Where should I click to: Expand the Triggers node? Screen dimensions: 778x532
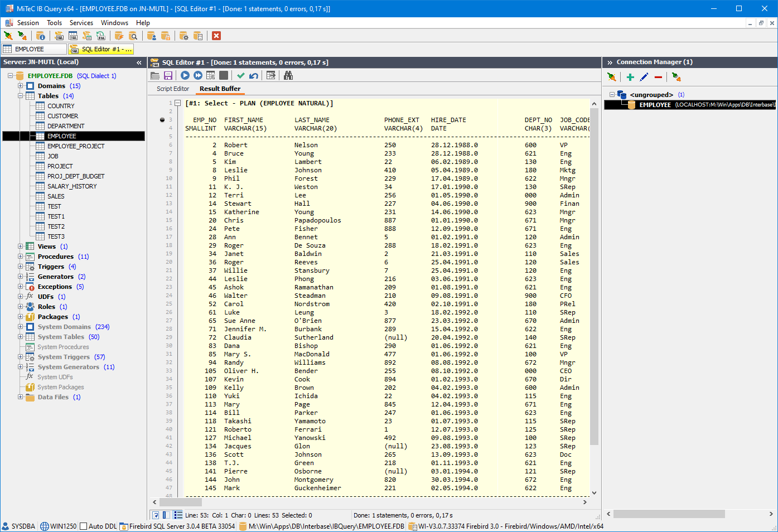21,266
